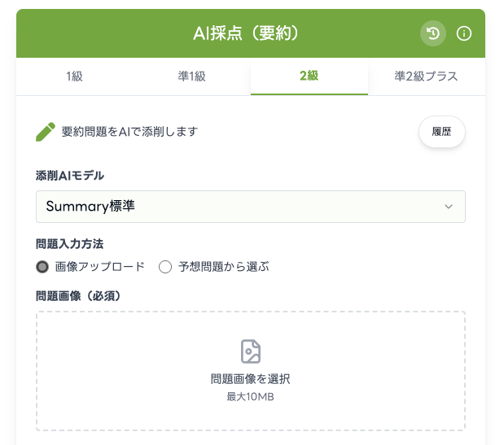
Task: Click the 問題画像を選択 upload text
Action: point(251,379)
